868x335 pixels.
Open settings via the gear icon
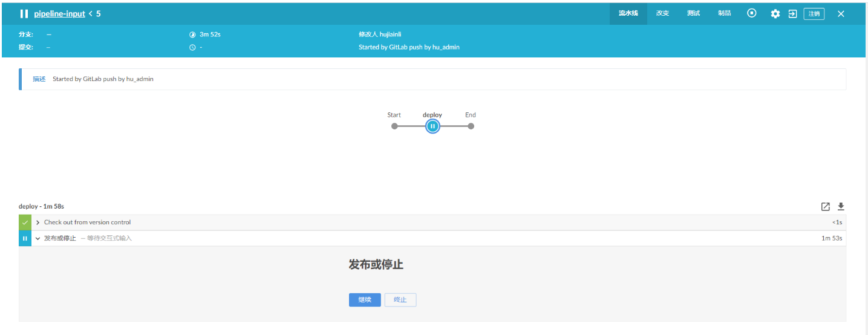click(x=775, y=14)
